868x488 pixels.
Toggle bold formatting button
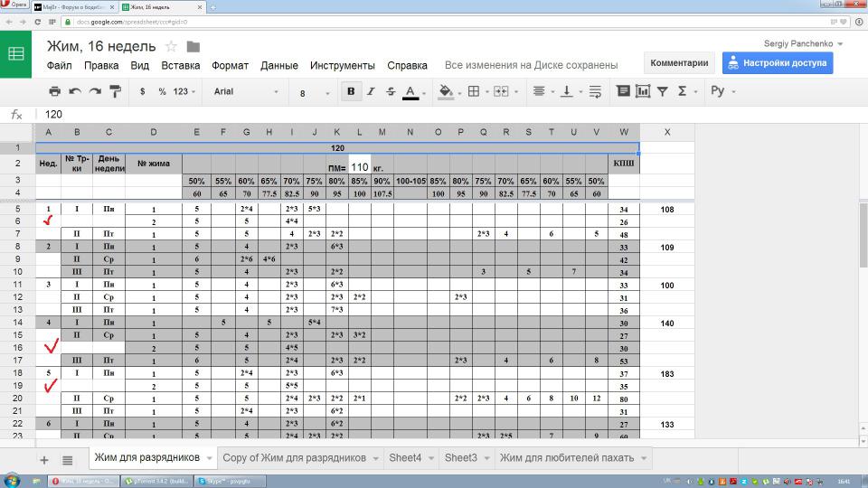[x=350, y=91]
